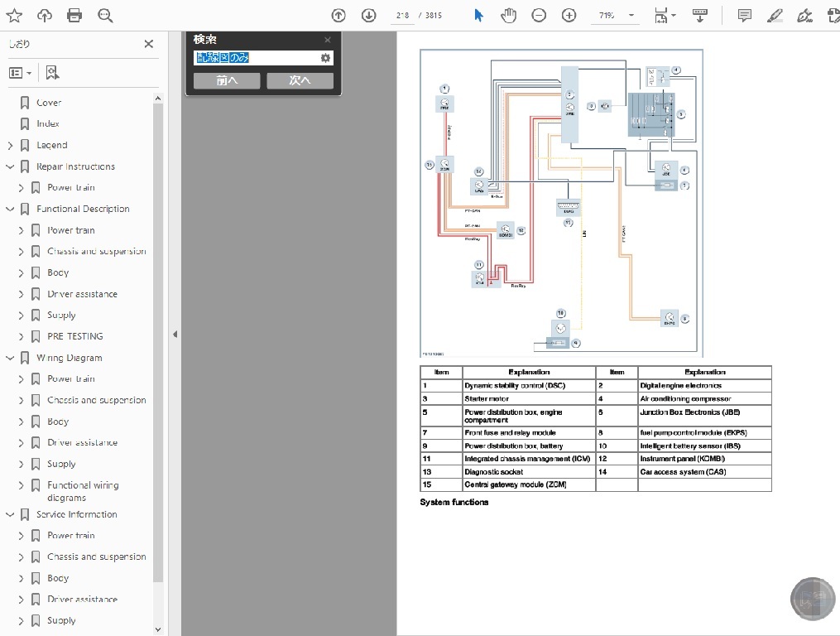Zoom in with plus button
This screenshot has width=840, height=636.
569,16
